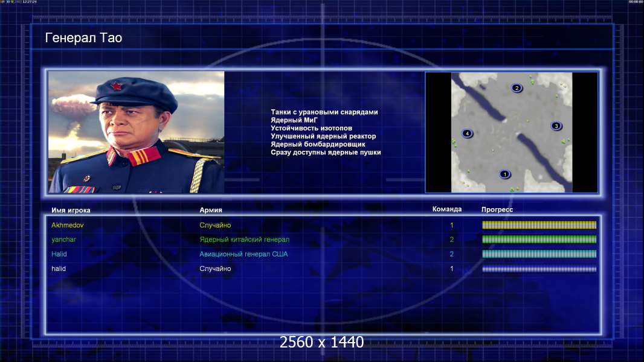Click the minimap preview of the battlefield
644x362 pixels.
pos(511,132)
